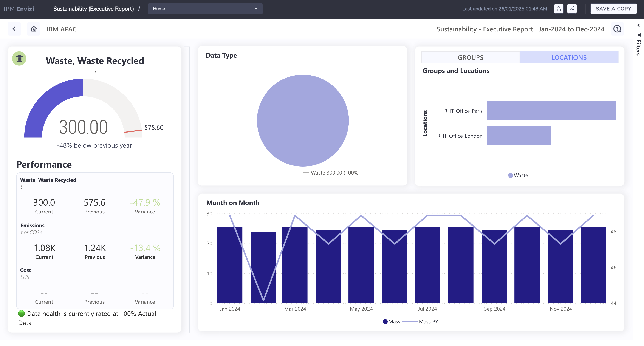Click the Waste pie chart circle
The width and height of the screenshot is (644, 346).
302,120
